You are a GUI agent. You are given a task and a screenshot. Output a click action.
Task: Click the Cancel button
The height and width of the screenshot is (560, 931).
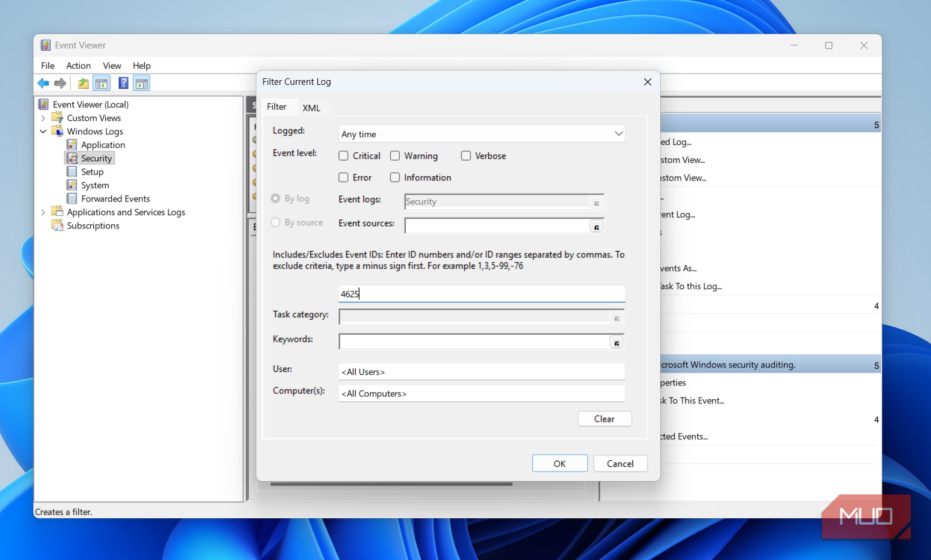pyautogui.click(x=620, y=464)
